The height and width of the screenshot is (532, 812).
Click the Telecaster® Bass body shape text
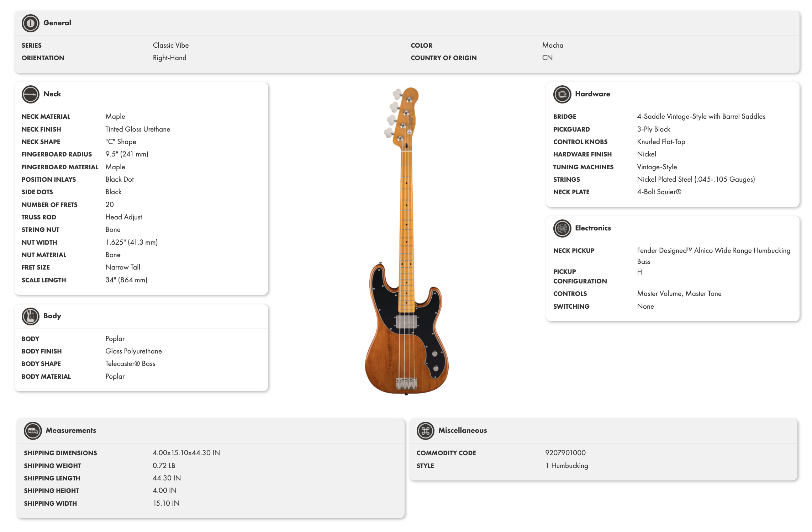[130, 363]
